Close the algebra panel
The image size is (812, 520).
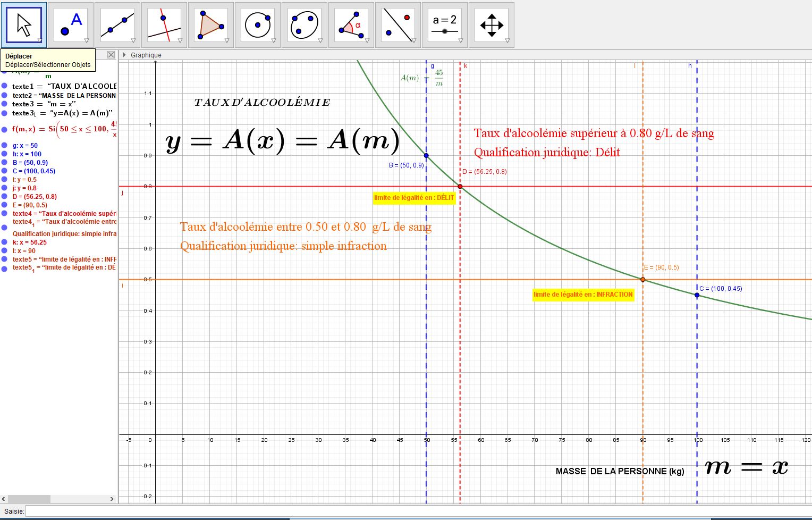(x=111, y=55)
